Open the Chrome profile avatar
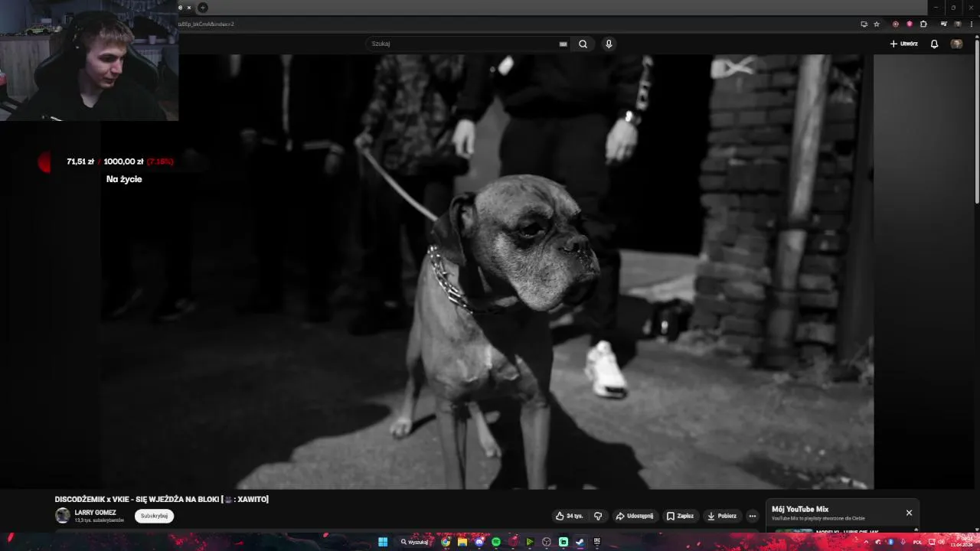The width and height of the screenshot is (980, 551). [958, 24]
